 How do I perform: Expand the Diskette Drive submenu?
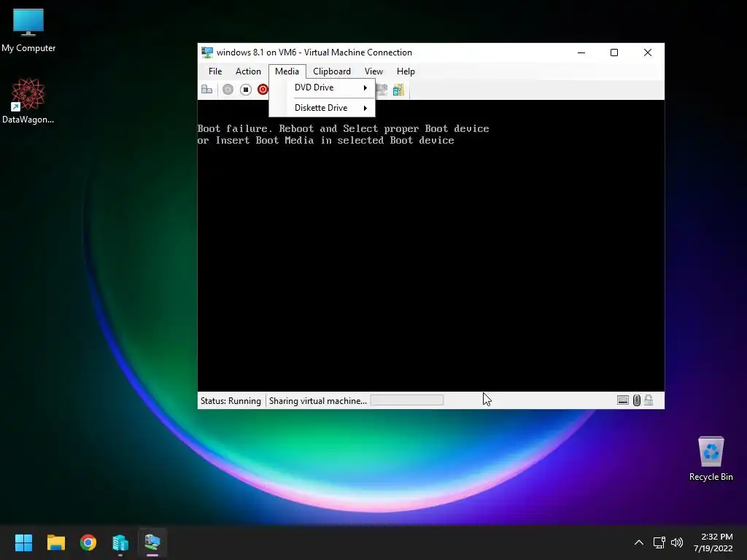322,108
